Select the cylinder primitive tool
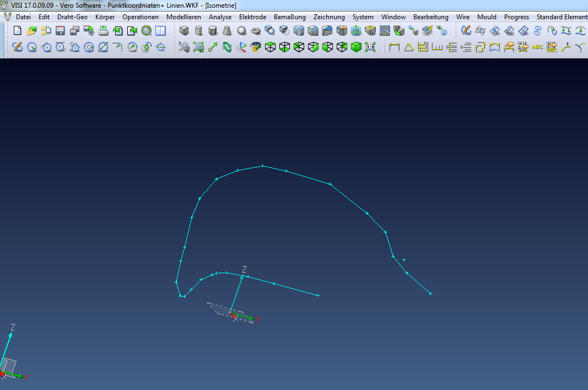 pyautogui.click(x=199, y=31)
